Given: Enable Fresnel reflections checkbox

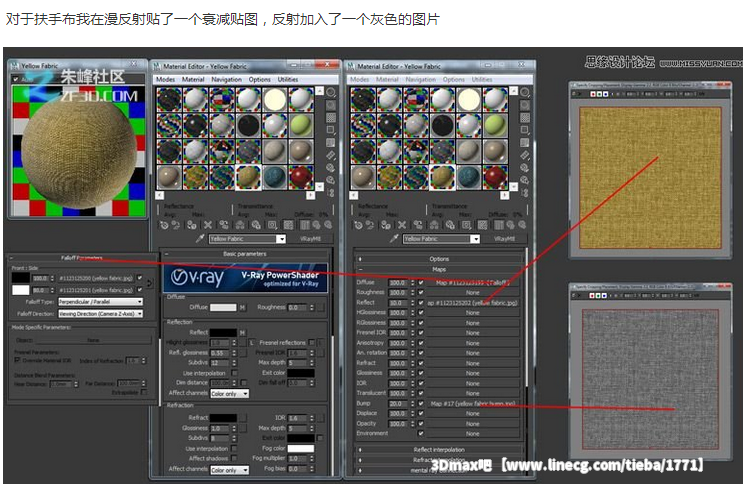Looking at the screenshot, I should [312, 342].
